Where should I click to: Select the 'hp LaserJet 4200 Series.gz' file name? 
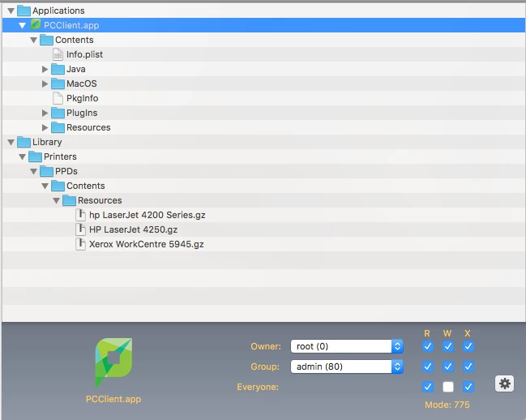[148, 215]
